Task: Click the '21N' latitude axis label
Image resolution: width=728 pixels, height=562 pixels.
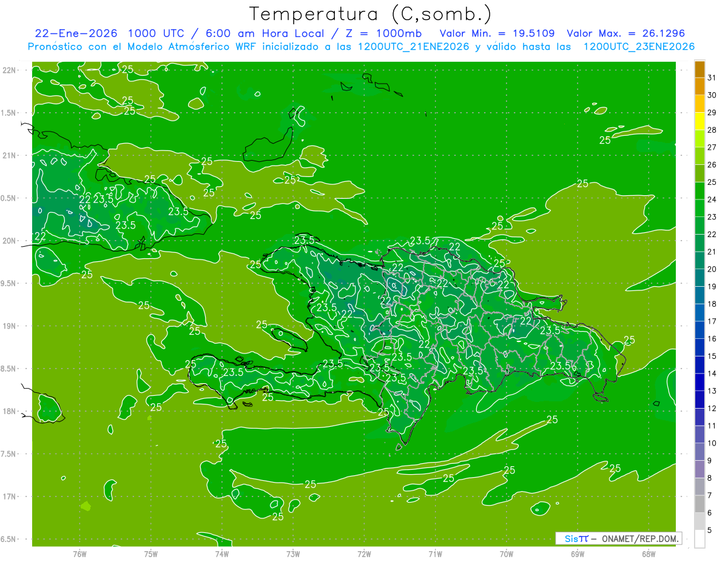Action: coord(10,155)
